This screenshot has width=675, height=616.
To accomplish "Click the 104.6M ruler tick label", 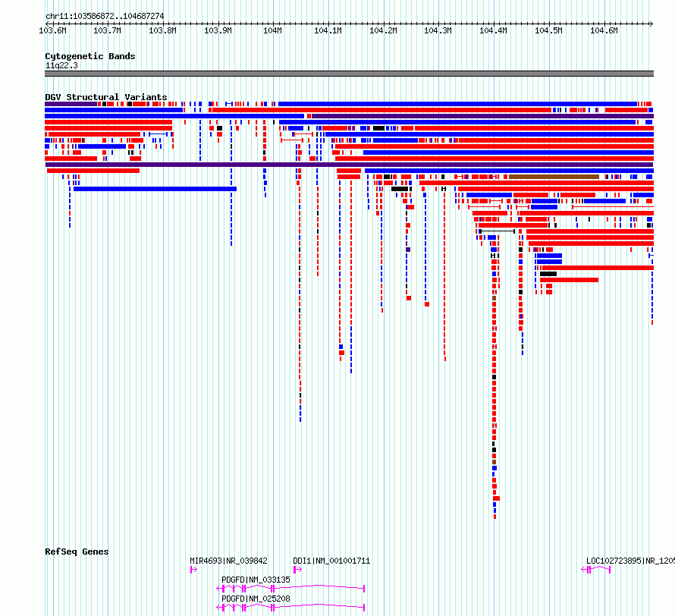I will (604, 30).
